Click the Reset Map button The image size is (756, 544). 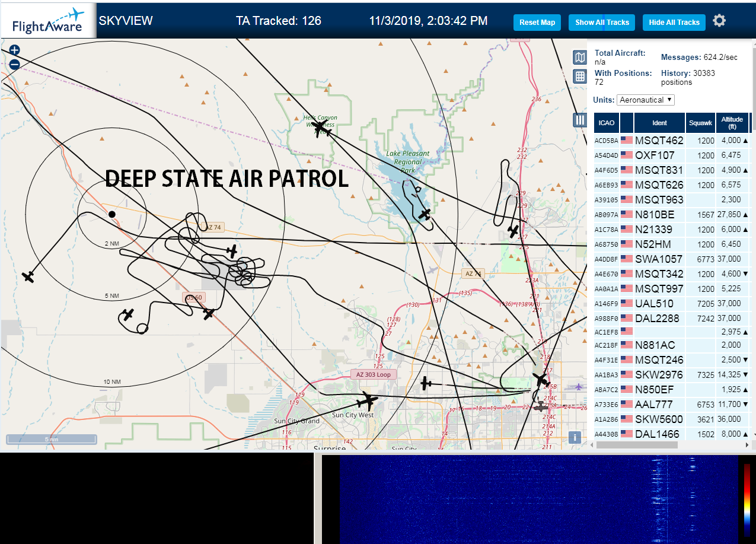click(537, 23)
